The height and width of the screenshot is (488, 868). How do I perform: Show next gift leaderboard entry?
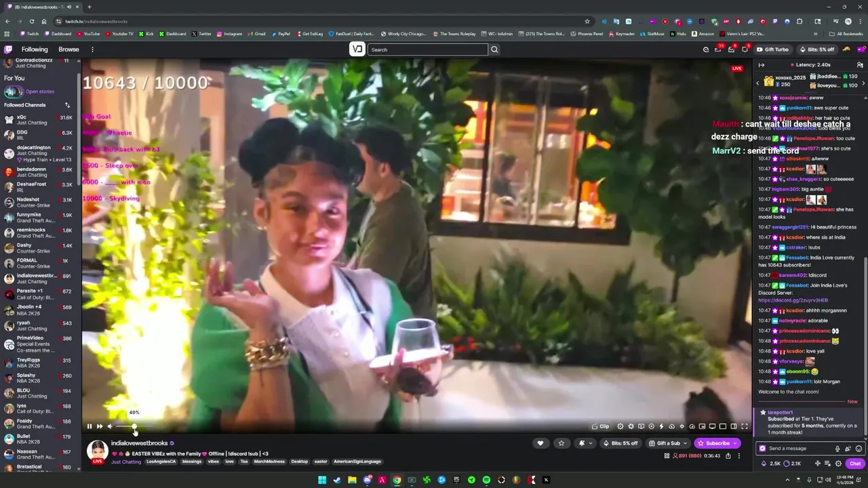click(x=863, y=82)
